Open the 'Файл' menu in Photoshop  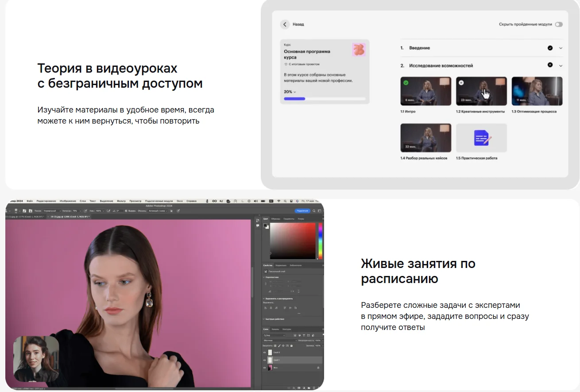tap(30, 201)
